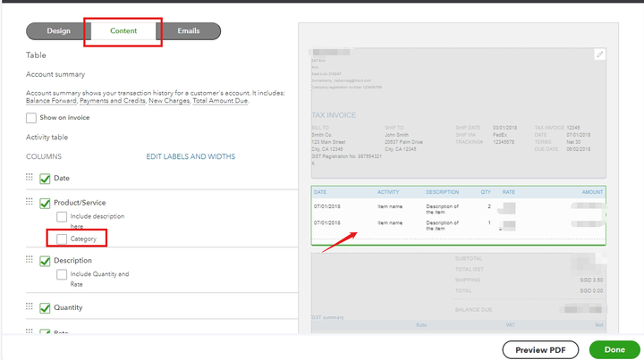The width and height of the screenshot is (644, 360).
Task: Click the Balance Forward term
Action: tap(51, 101)
